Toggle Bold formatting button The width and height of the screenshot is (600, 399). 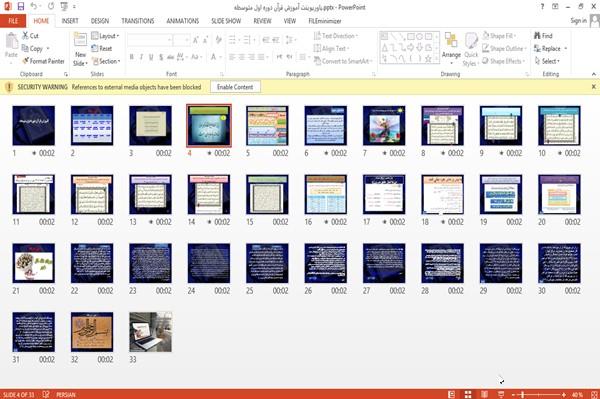pos(132,57)
